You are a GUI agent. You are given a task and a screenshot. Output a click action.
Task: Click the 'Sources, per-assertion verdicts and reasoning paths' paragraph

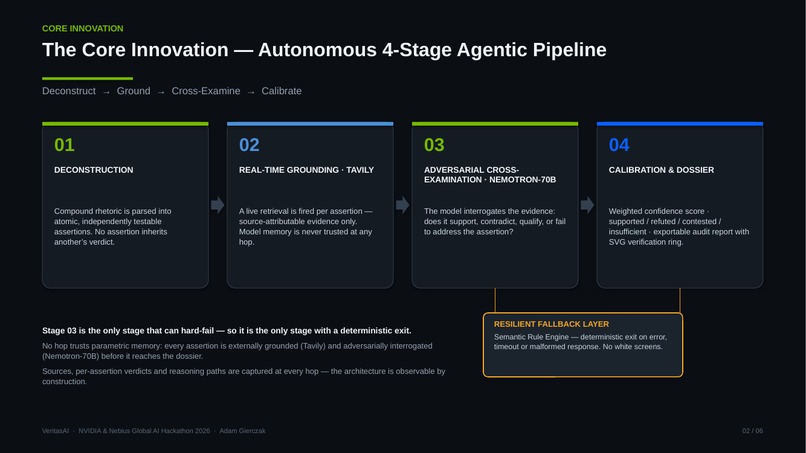click(x=244, y=376)
